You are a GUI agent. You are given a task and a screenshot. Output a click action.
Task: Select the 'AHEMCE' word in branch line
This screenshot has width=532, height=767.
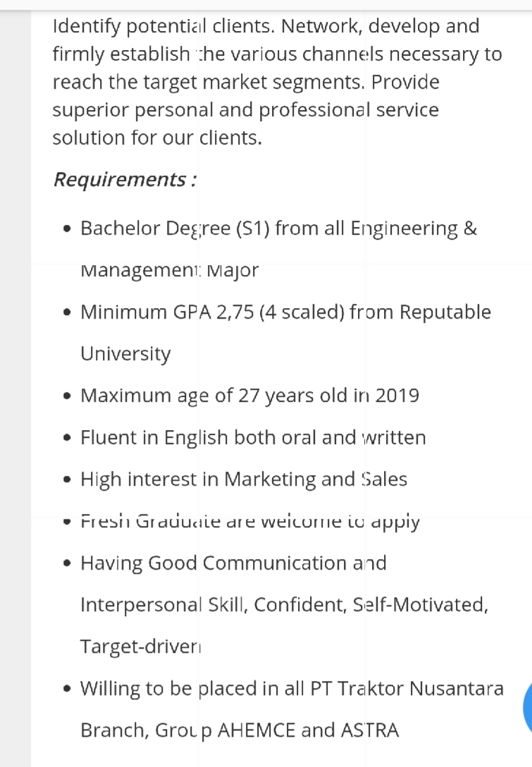coord(256,730)
